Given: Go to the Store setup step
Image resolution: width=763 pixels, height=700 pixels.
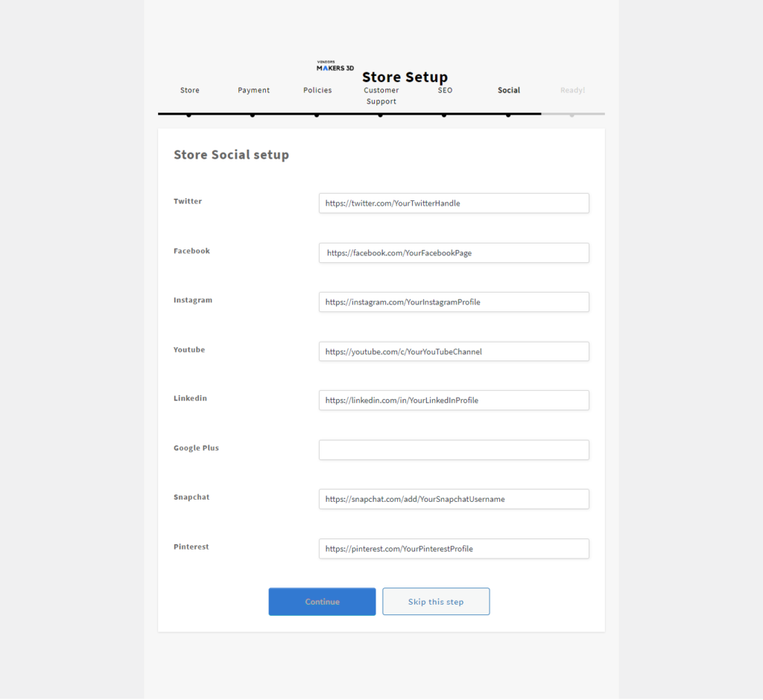Looking at the screenshot, I should click(189, 90).
